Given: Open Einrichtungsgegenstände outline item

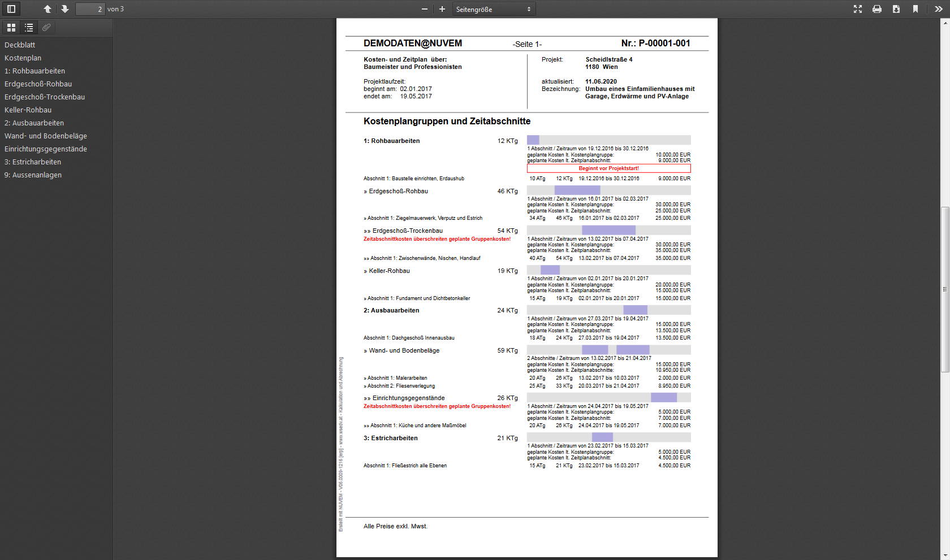Looking at the screenshot, I should (46, 149).
